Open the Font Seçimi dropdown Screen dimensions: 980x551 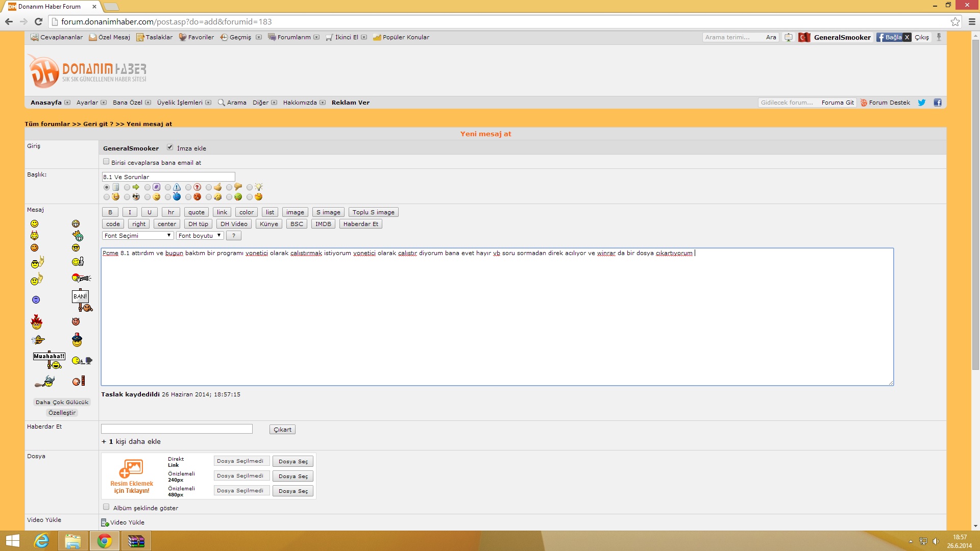pyautogui.click(x=137, y=236)
